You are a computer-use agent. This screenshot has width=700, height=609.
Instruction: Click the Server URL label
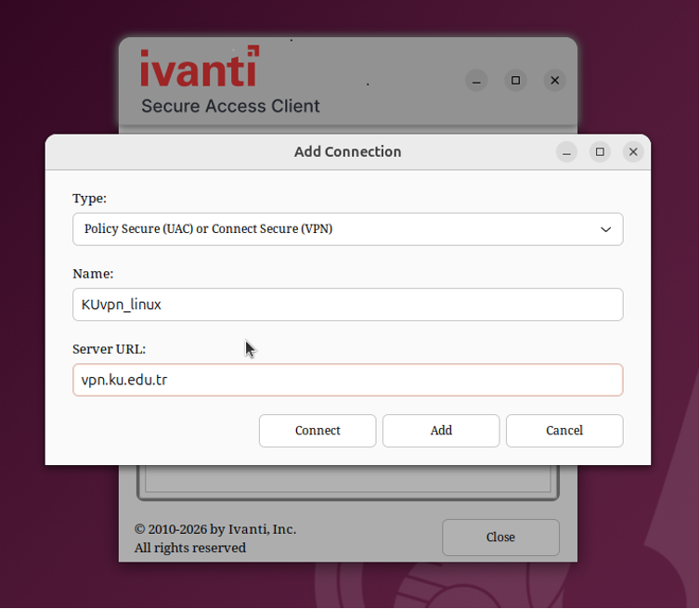coord(110,349)
